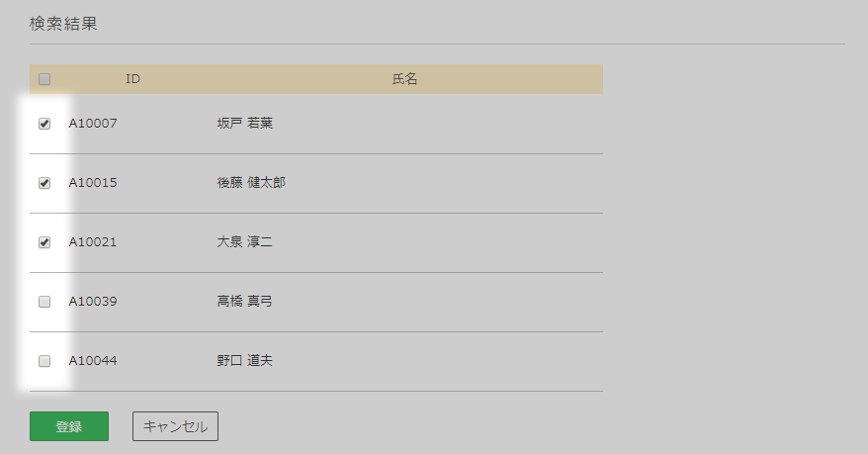Click the ID column header
The image size is (868, 454).
click(x=132, y=79)
